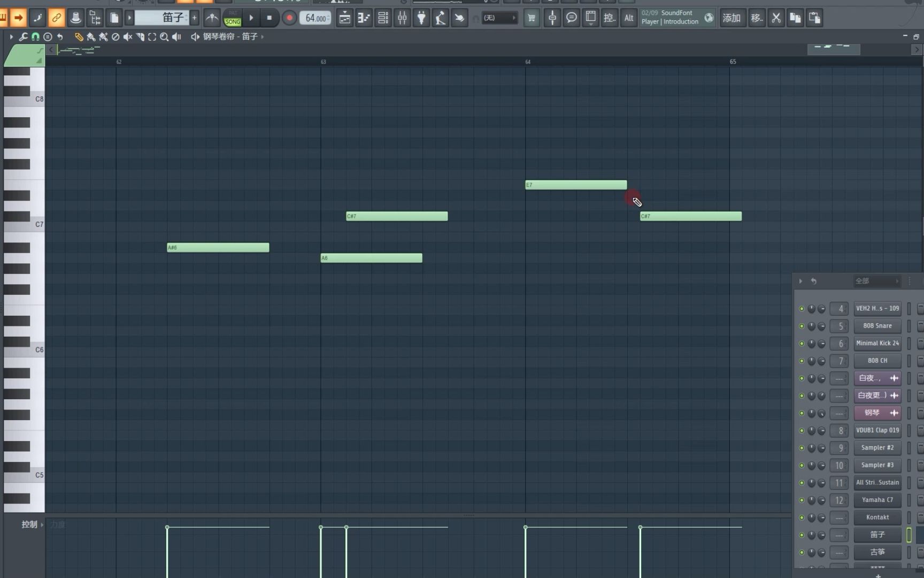This screenshot has height=578, width=924.
Task: Click the Cut scissors icon top right
Action: click(x=776, y=18)
